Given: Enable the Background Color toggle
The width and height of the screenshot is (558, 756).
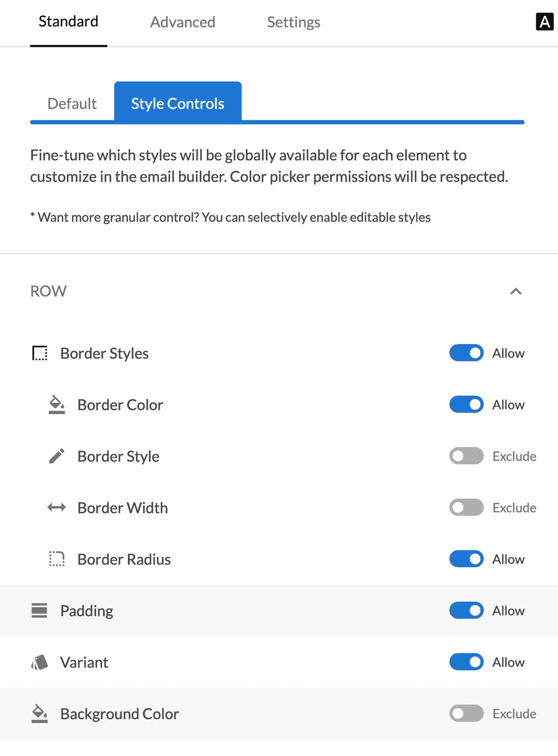Looking at the screenshot, I should click(466, 714).
